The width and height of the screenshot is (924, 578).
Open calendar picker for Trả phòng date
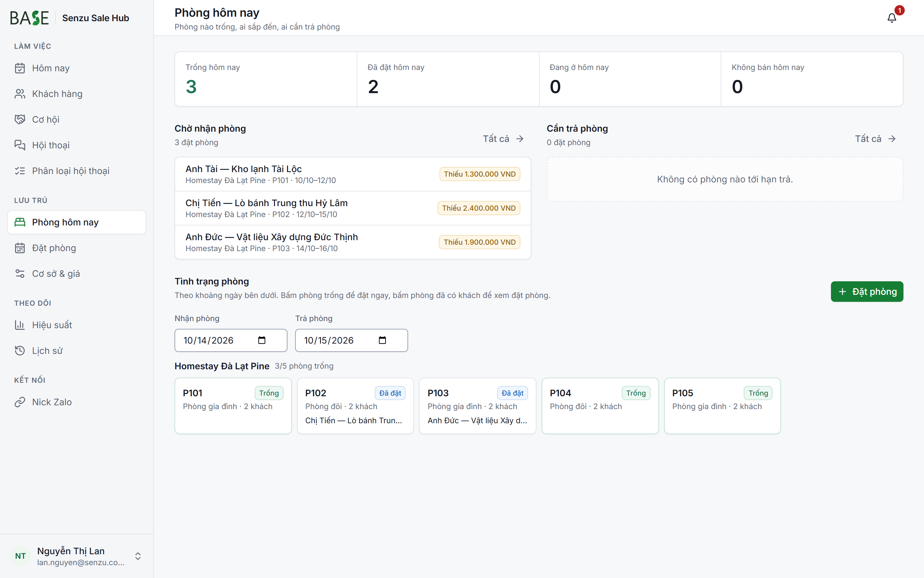[x=382, y=340]
